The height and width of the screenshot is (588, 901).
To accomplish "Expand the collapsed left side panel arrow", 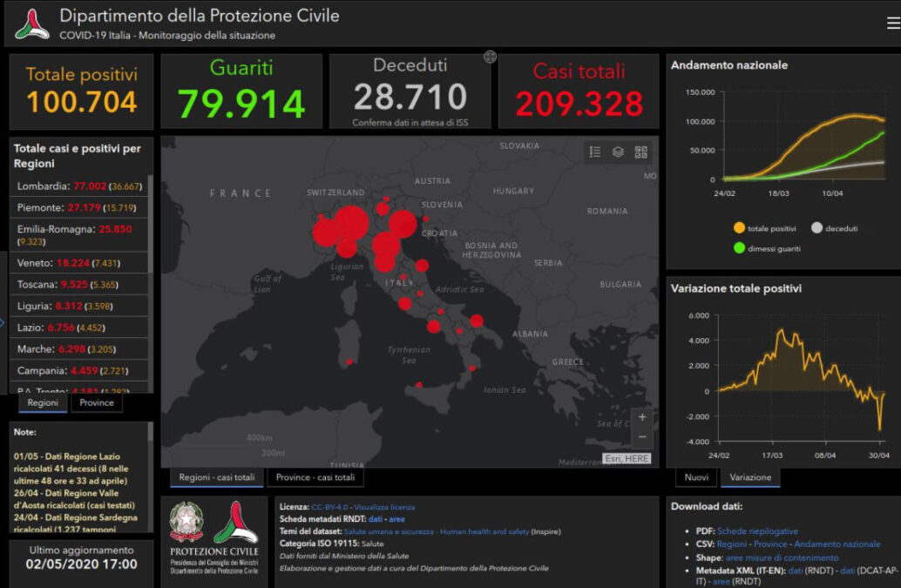I will 3,324.
